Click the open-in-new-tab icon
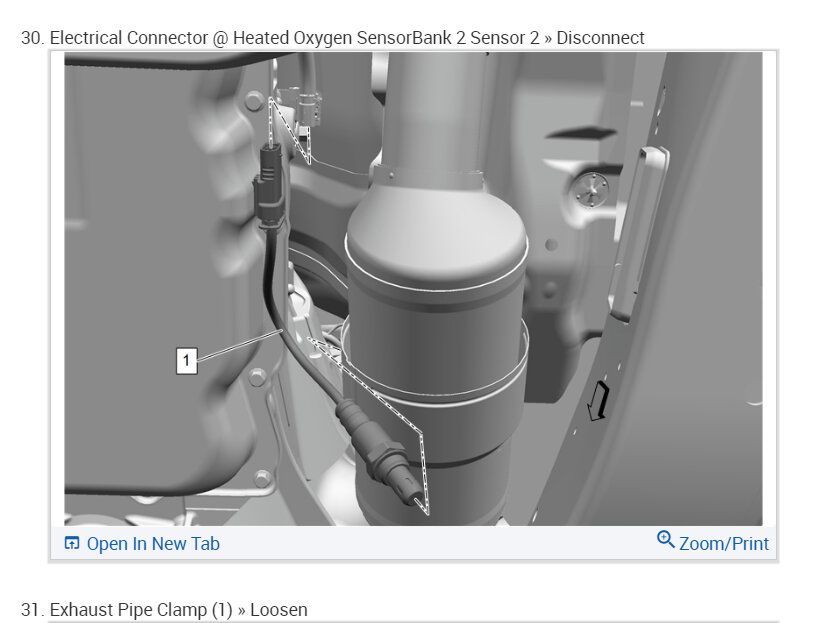The height and width of the screenshot is (623, 822). pos(71,543)
